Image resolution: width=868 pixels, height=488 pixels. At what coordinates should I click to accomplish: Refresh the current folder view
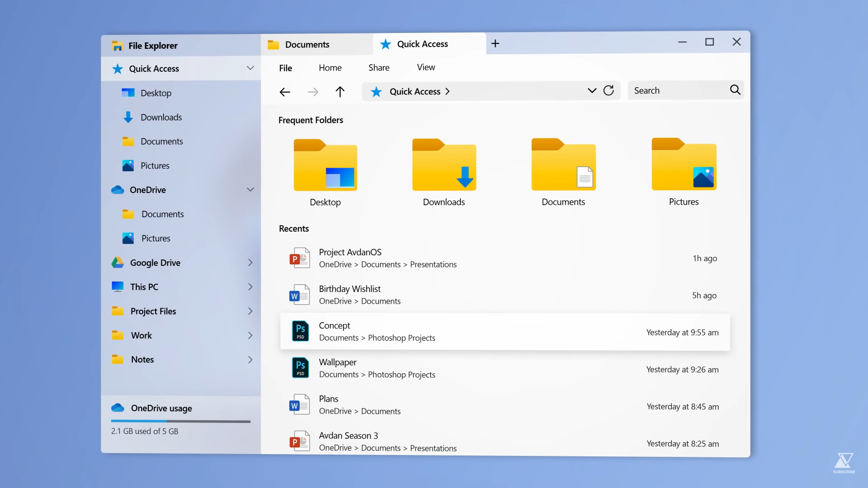click(x=609, y=90)
